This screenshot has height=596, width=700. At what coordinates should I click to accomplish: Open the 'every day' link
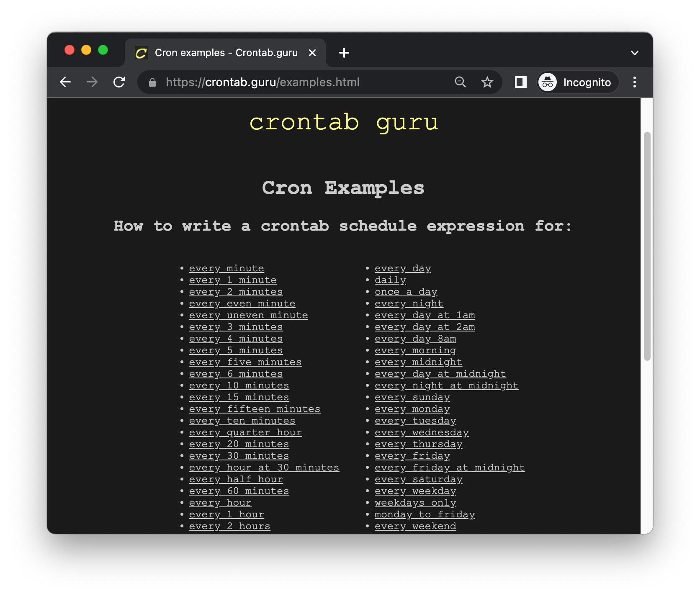coord(403,268)
